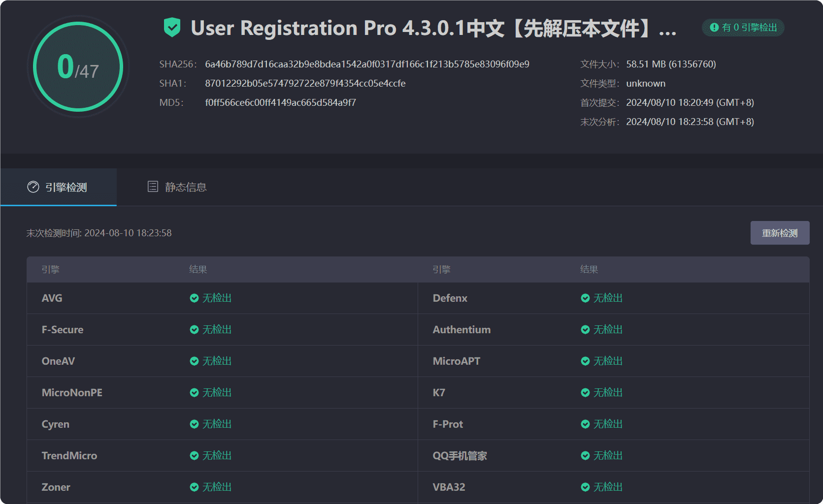Click the file size 58.51 MB value
The height and width of the screenshot is (504, 823).
coord(671,64)
